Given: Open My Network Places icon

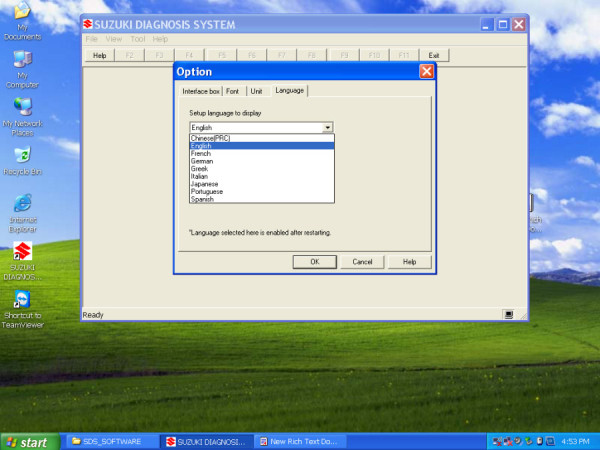Looking at the screenshot, I should 22,106.
